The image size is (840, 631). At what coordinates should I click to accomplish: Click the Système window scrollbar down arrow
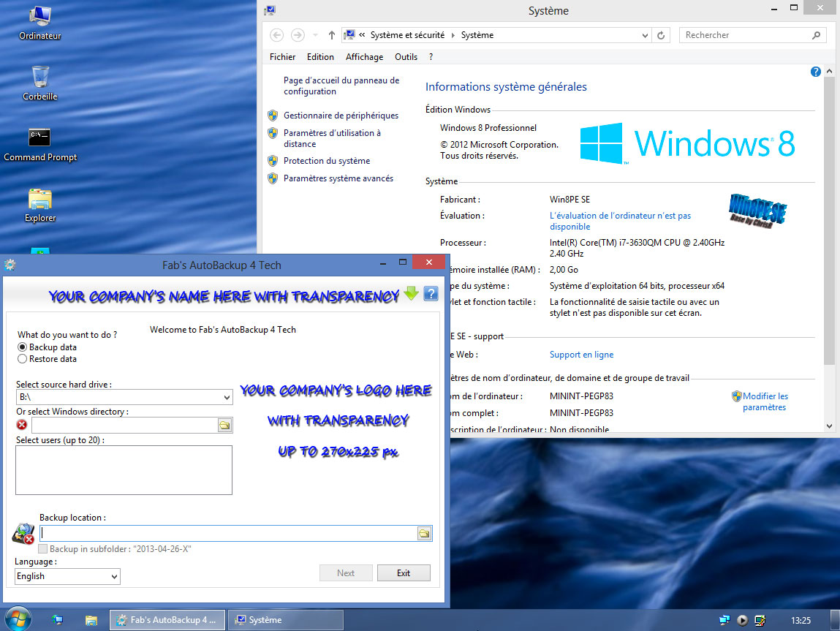tap(829, 426)
